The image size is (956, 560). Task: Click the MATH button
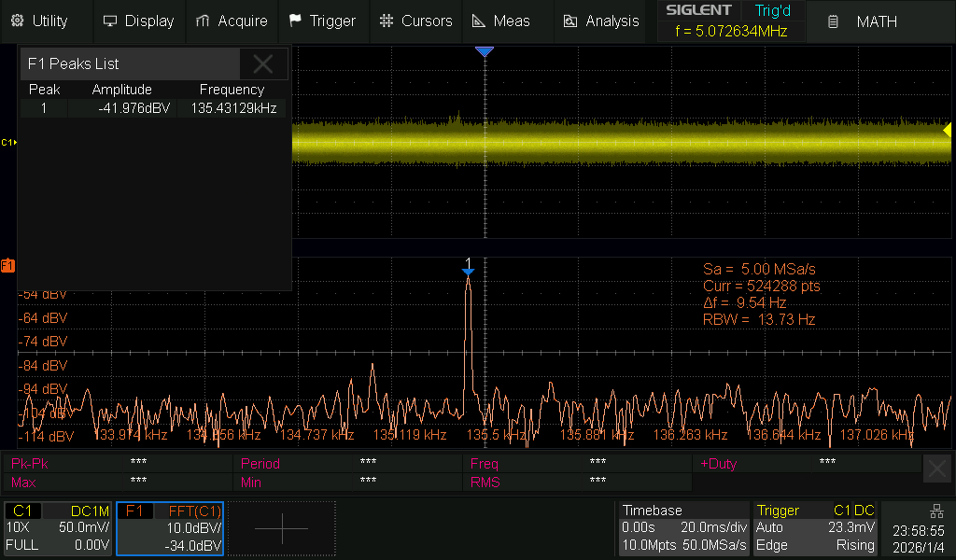tap(877, 21)
